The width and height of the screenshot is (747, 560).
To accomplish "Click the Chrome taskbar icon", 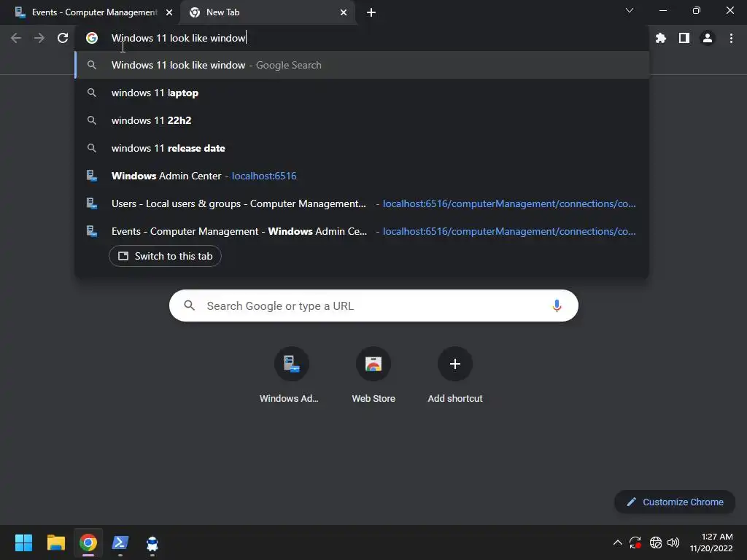I will tap(88, 542).
